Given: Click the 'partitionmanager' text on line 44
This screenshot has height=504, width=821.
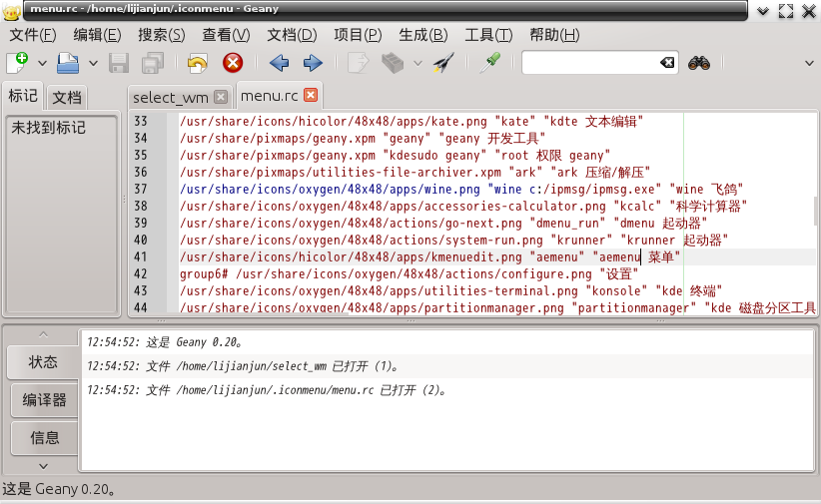Looking at the screenshot, I should pyautogui.click(x=633, y=307).
